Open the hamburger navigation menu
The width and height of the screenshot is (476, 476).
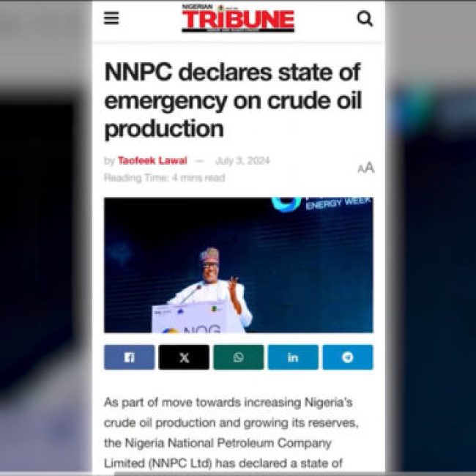[111, 18]
